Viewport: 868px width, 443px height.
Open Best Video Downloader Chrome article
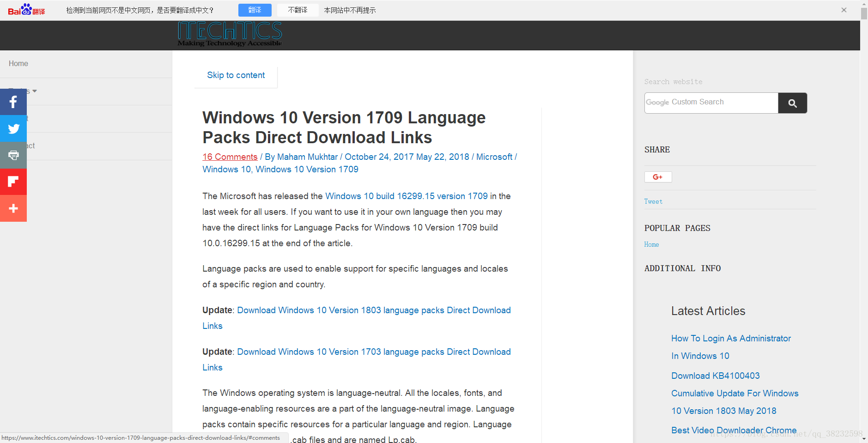pyautogui.click(x=734, y=431)
